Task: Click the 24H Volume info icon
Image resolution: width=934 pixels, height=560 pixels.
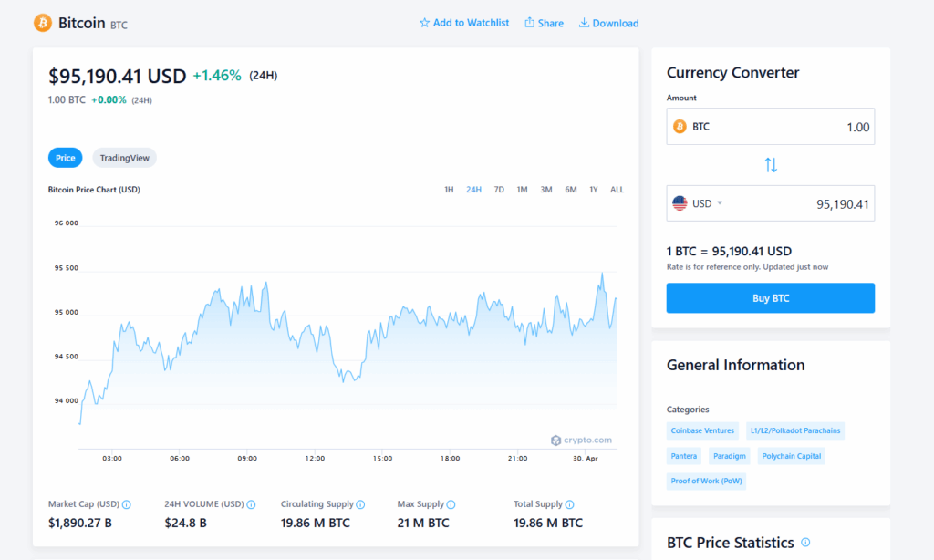Action: click(x=252, y=504)
